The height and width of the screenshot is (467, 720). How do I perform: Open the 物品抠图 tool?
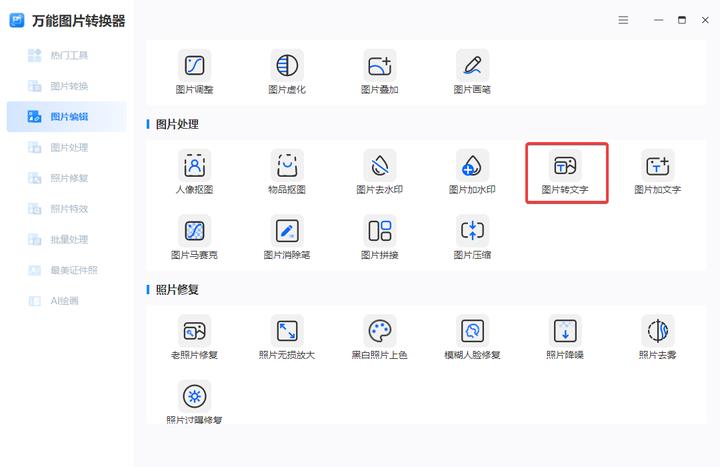[287, 172]
